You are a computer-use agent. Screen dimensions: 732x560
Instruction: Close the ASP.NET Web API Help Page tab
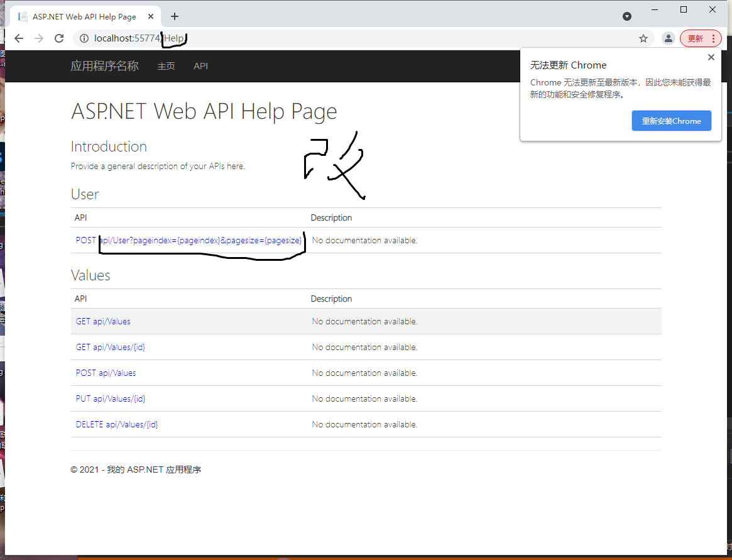click(x=151, y=16)
